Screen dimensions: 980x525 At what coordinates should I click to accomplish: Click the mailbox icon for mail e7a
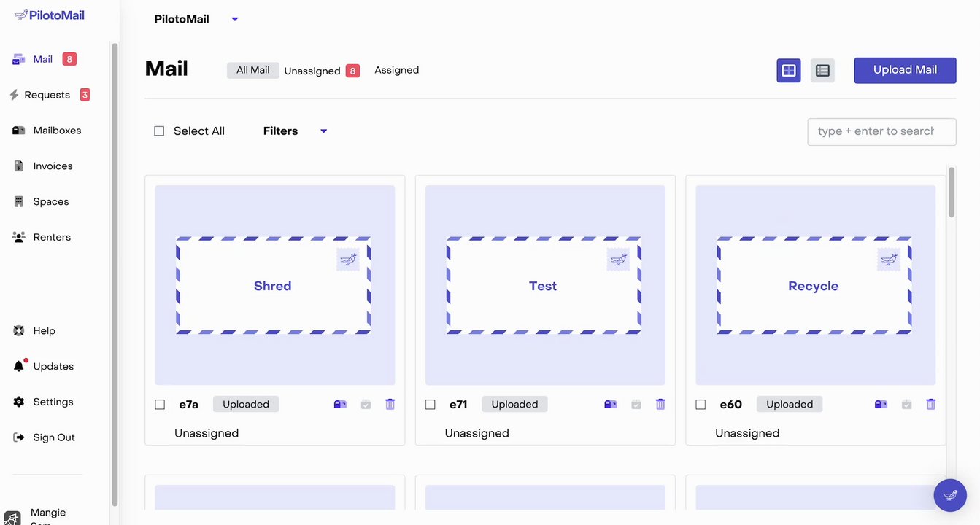point(340,404)
